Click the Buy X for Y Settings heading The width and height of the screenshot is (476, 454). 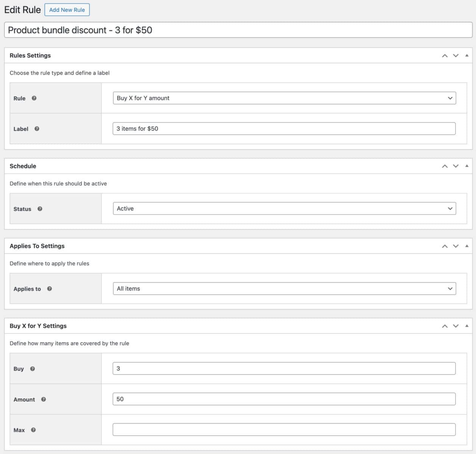tap(38, 326)
